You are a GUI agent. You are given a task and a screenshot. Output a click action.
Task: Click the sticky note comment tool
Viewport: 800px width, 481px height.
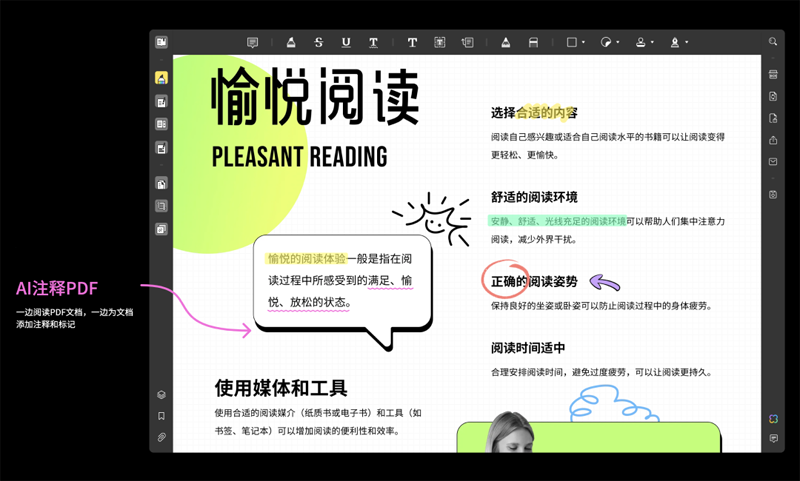pyautogui.click(x=252, y=42)
